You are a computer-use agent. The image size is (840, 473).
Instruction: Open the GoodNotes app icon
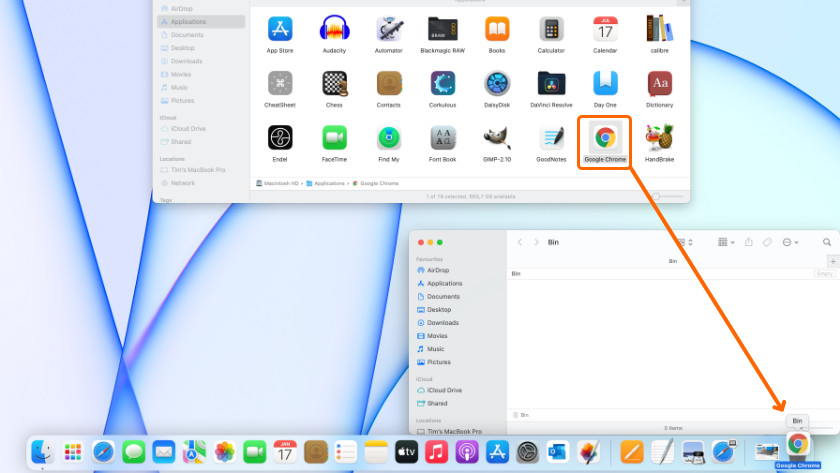pos(551,138)
